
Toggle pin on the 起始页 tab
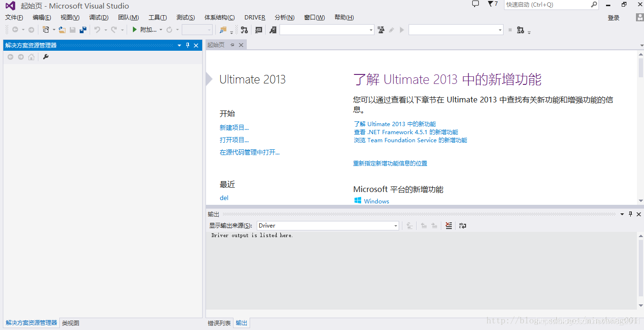click(233, 45)
